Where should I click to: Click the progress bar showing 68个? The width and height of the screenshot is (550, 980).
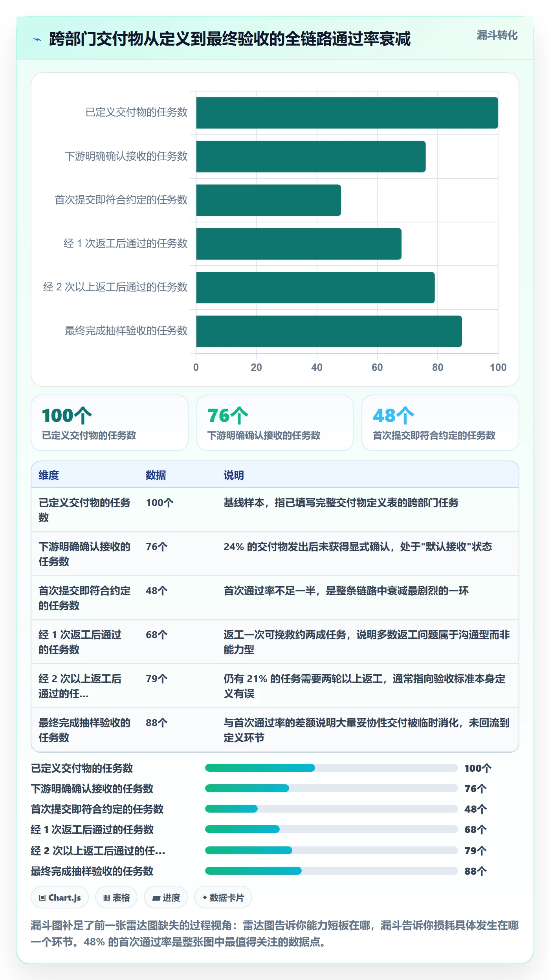coord(331,829)
